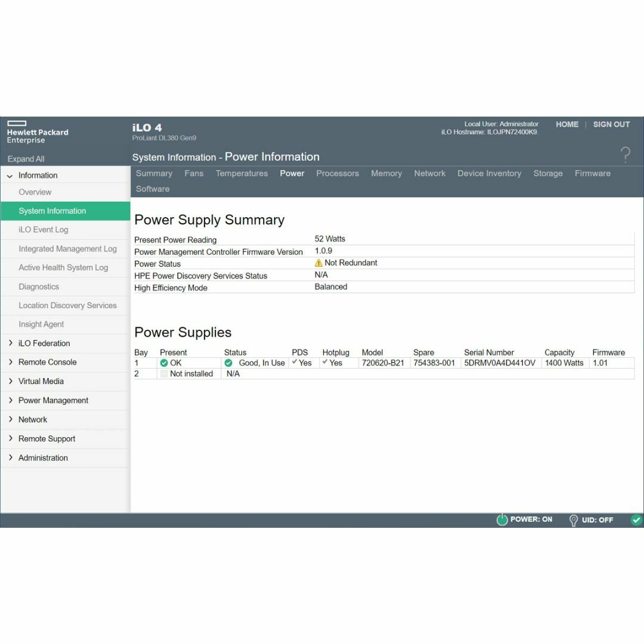
Task: Expand the Virtual Media section
Action: point(10,381)
